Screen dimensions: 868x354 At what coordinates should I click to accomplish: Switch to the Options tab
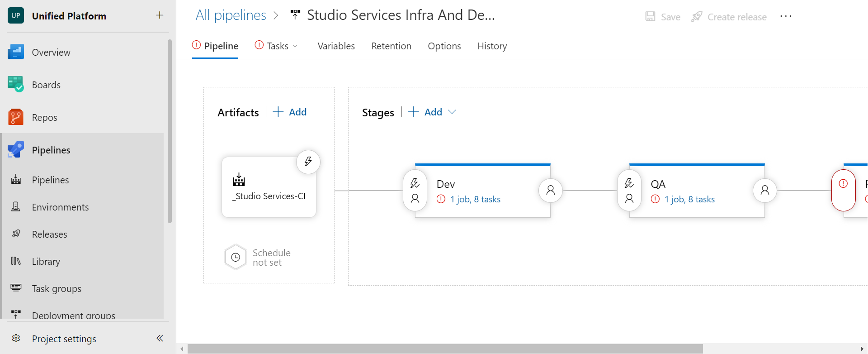click(444, 46)
